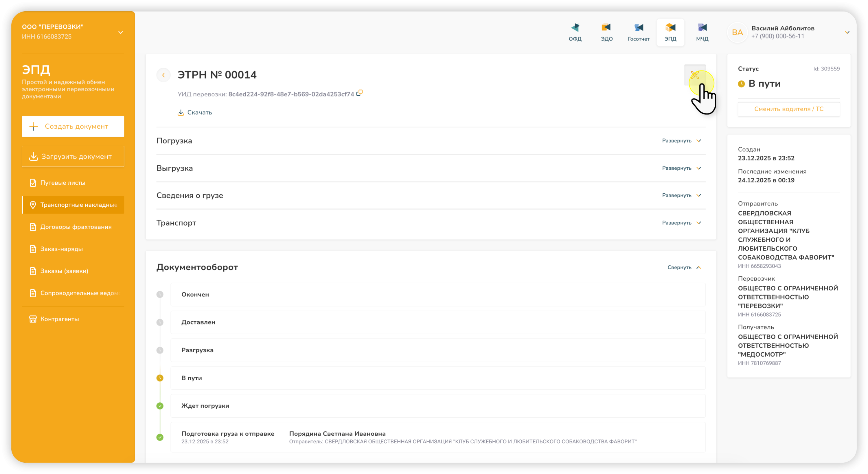Collapse the Документооборот section
The height and width of the screenshot is (474, 868).
tap(684, 267)
